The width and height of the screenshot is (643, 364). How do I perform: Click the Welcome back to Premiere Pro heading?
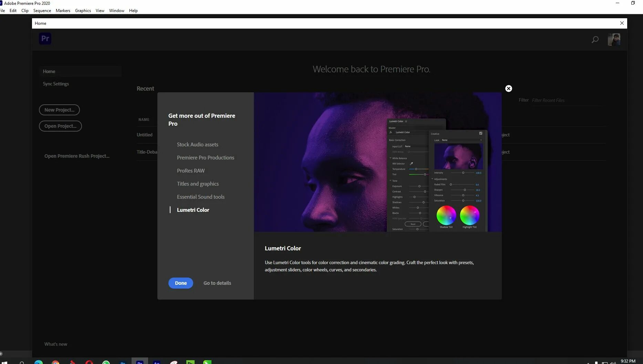point(371,69)
